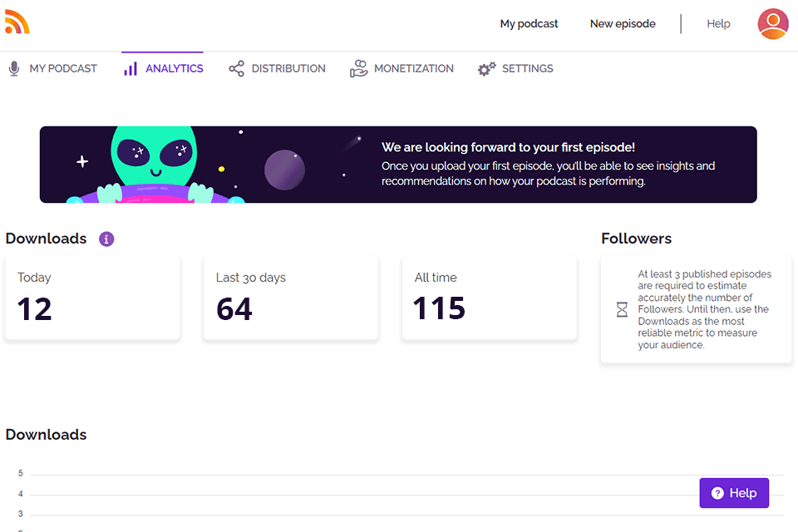Select the ANALYTICS tab
Screen dimensions: 798x532
point(164,69)
